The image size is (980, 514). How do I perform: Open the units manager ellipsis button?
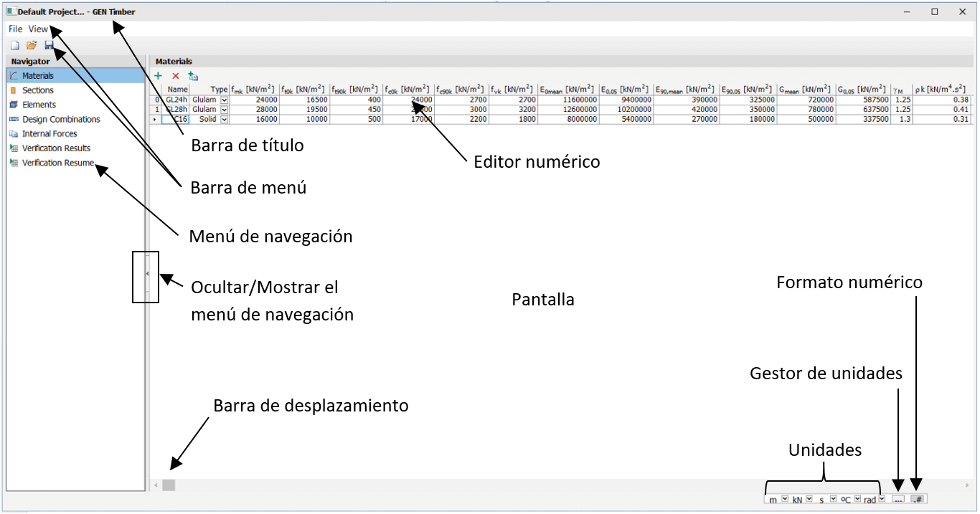899,499
